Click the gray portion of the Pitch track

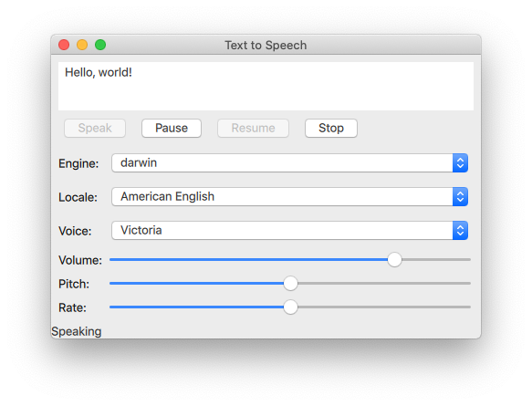384,284
